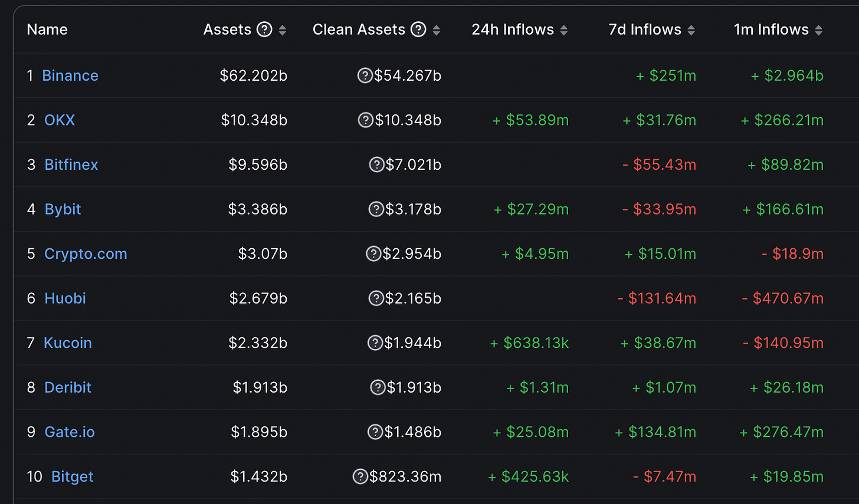The image size is (859, 504).
Task: Select the Name column header
Action: (47, 29)
